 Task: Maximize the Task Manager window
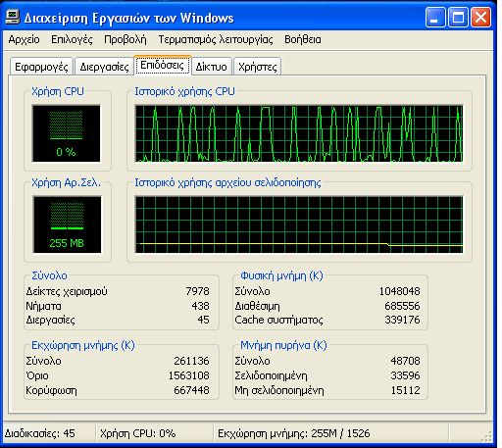point(458,17)
